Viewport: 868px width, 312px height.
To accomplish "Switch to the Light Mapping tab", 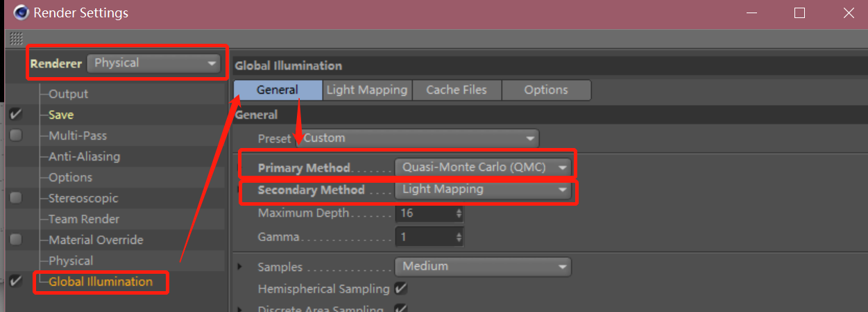I will coord(366,90).
